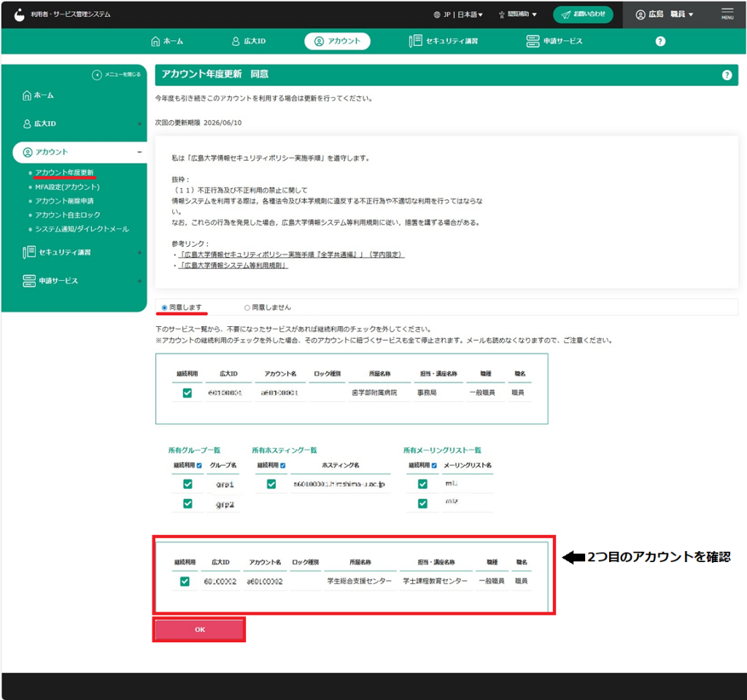The height and width of the screenshot is (700, 747).
Task: Expand 広大ID section in the sidebar
Action: pyautogui.click(x=139, y=124)
